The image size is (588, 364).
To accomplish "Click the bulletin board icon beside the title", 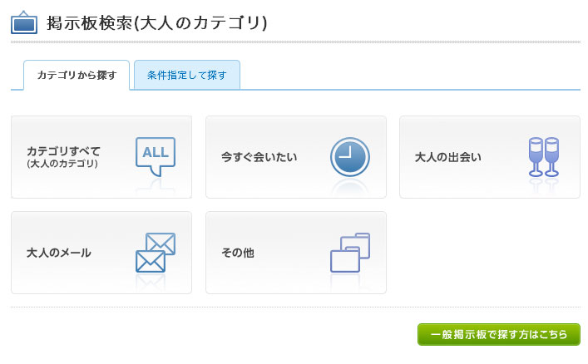I will (24, 22).
